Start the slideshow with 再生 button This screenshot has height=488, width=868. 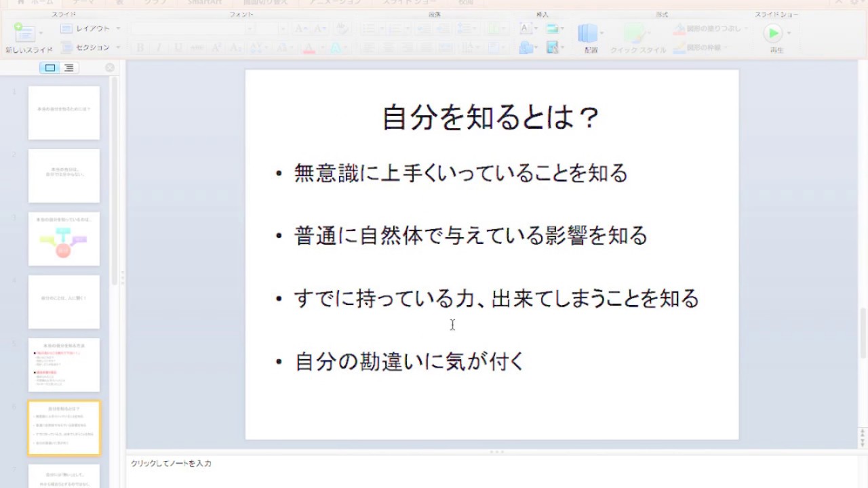pyautogui.click(x=773, y=34)
